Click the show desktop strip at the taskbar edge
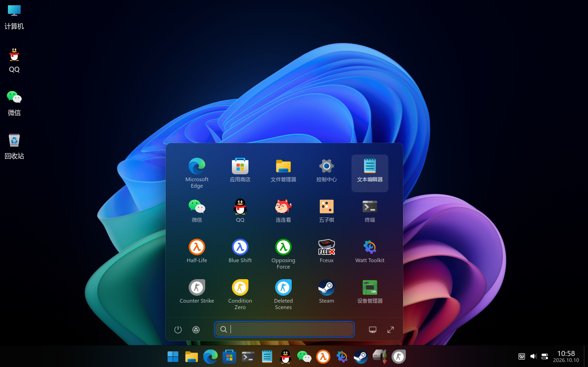 (x=586, y=356)
